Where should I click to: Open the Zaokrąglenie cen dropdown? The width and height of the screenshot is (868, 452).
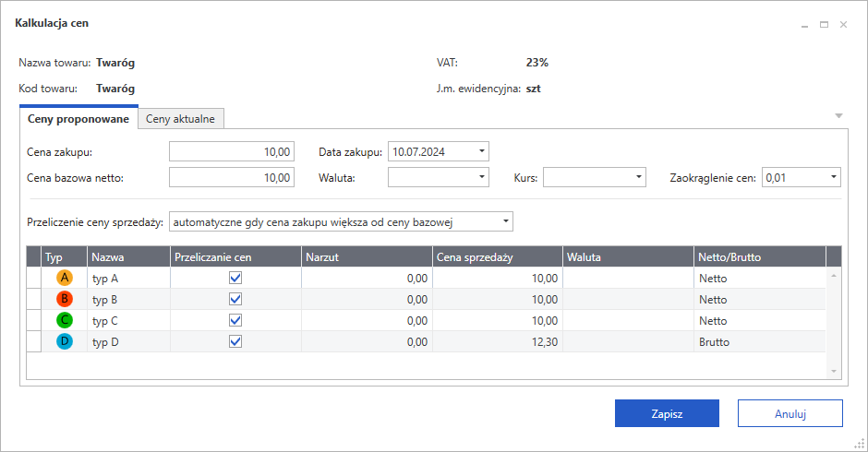click(833, 177)
